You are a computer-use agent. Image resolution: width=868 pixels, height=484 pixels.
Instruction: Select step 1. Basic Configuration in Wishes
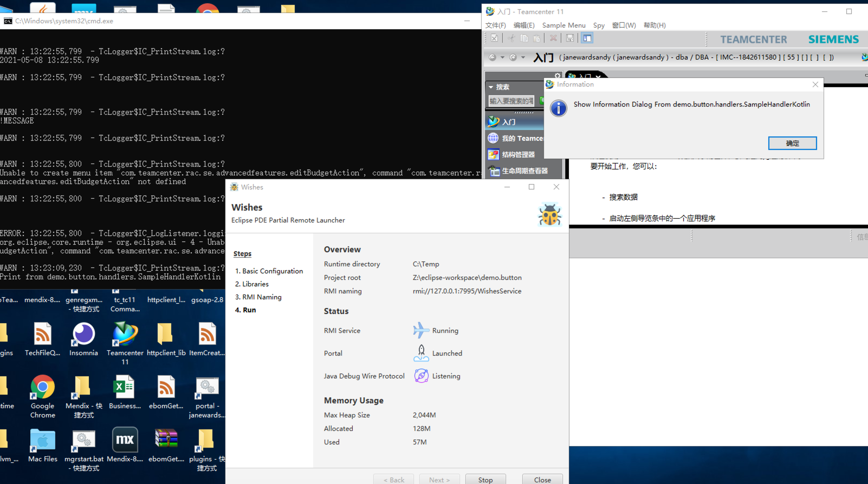click(x=269, y=271)
